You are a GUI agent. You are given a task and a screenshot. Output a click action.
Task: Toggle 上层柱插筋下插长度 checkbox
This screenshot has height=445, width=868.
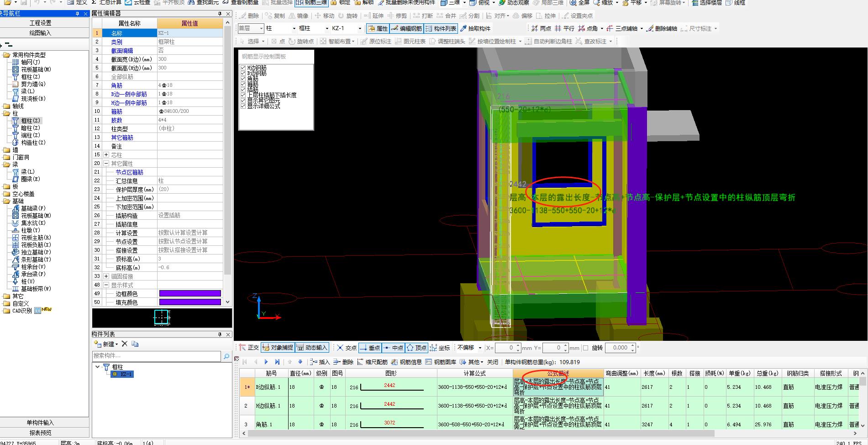pyautogui.click(x=243, y=95)
